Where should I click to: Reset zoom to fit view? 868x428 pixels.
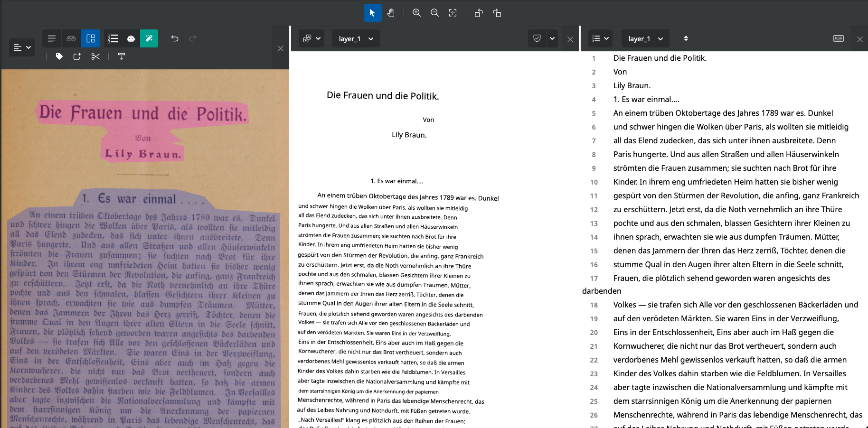pos(453,13)
